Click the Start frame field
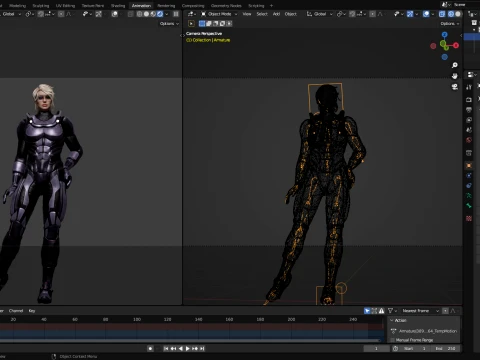Image resolution: width=480 pixels, height=360 pixels. pos(415,348)
